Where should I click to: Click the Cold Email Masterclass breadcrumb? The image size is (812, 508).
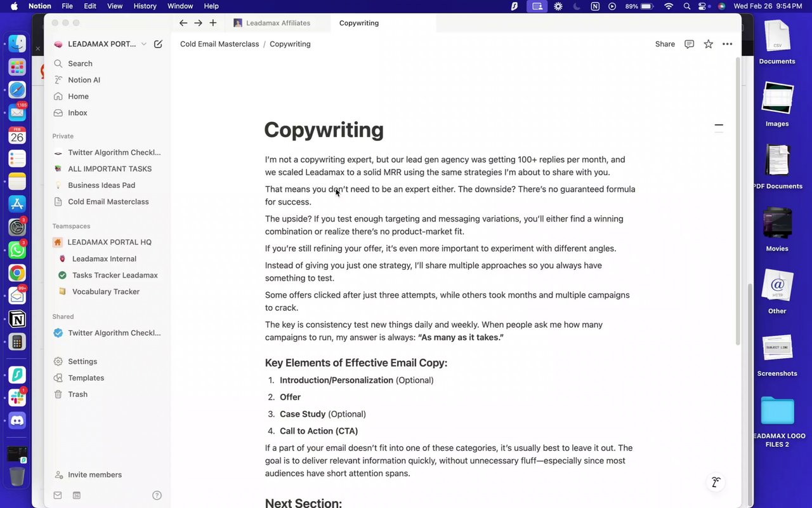click(x=219, y=44)
